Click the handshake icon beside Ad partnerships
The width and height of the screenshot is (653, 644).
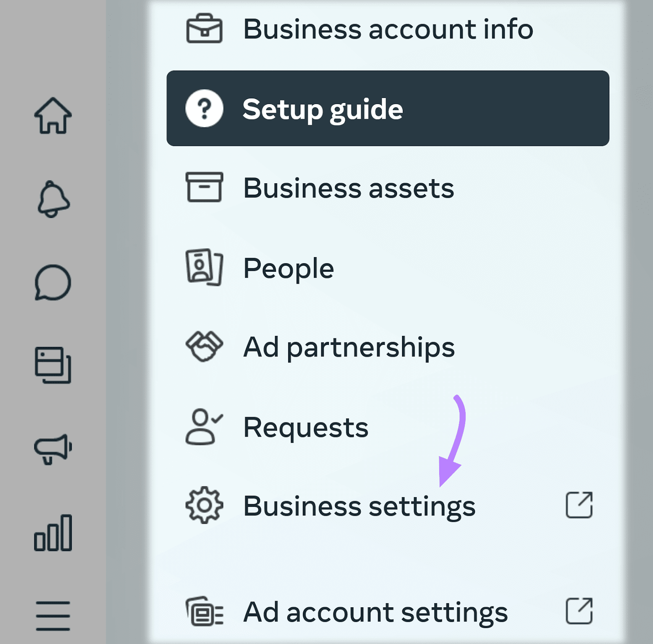[x=204, y=347]
